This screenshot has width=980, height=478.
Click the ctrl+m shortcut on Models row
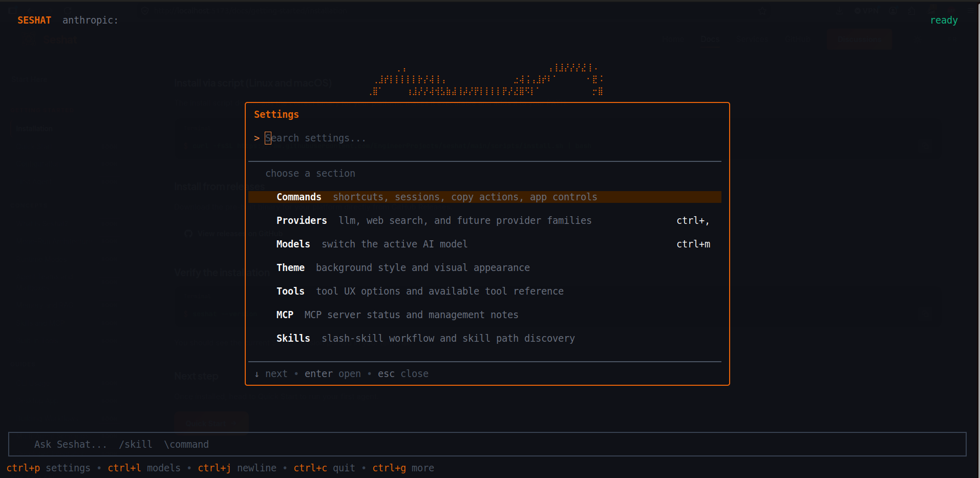[693, 244]
